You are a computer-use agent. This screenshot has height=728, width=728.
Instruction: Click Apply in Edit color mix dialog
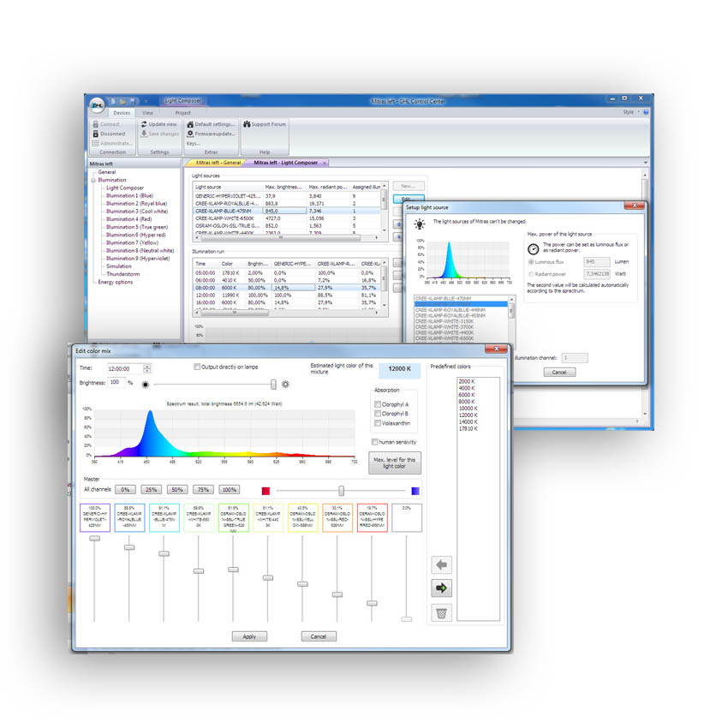tap(249, 636)
